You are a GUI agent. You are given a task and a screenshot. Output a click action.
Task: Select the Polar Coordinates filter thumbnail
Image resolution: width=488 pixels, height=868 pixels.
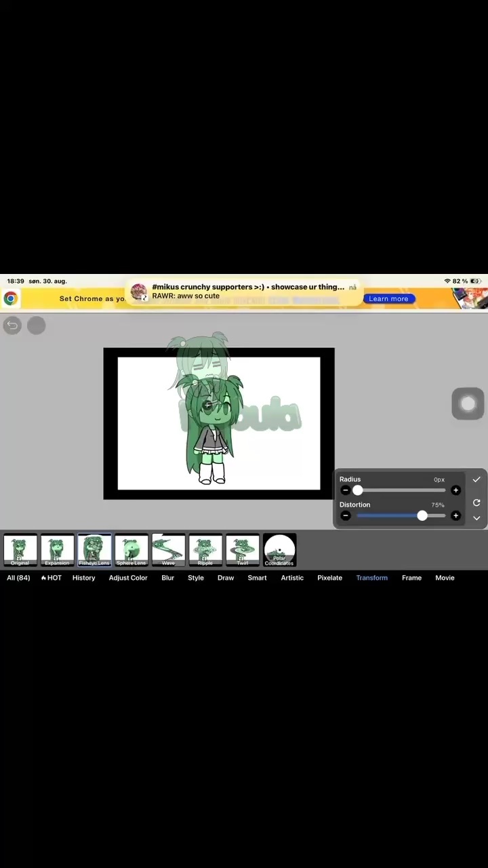click(279, 550)
